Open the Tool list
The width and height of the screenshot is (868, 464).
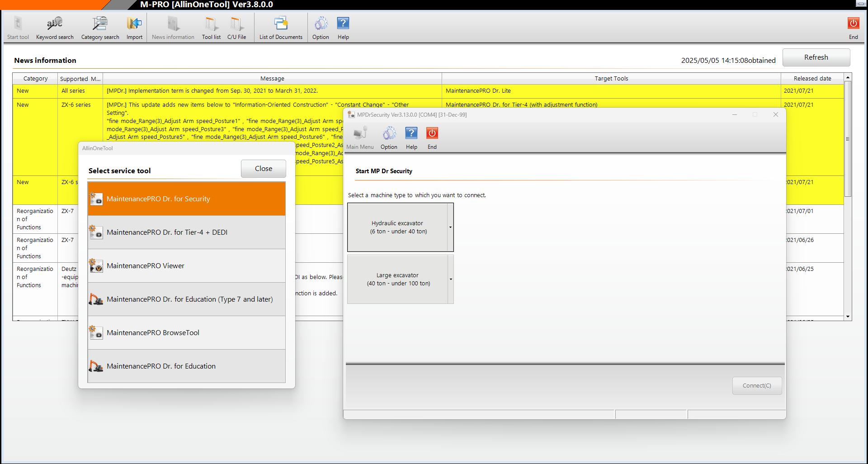pyautogui.click(x=211, y=28)
